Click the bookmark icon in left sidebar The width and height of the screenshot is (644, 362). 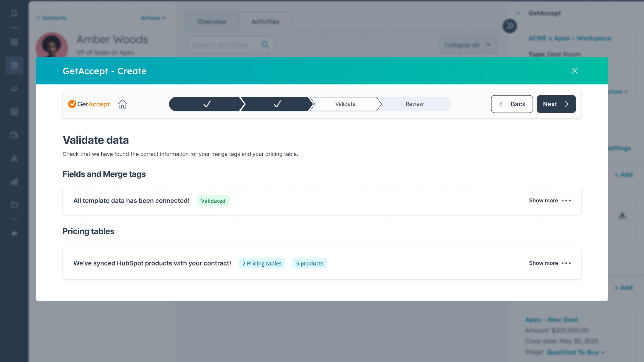(14, 13)
